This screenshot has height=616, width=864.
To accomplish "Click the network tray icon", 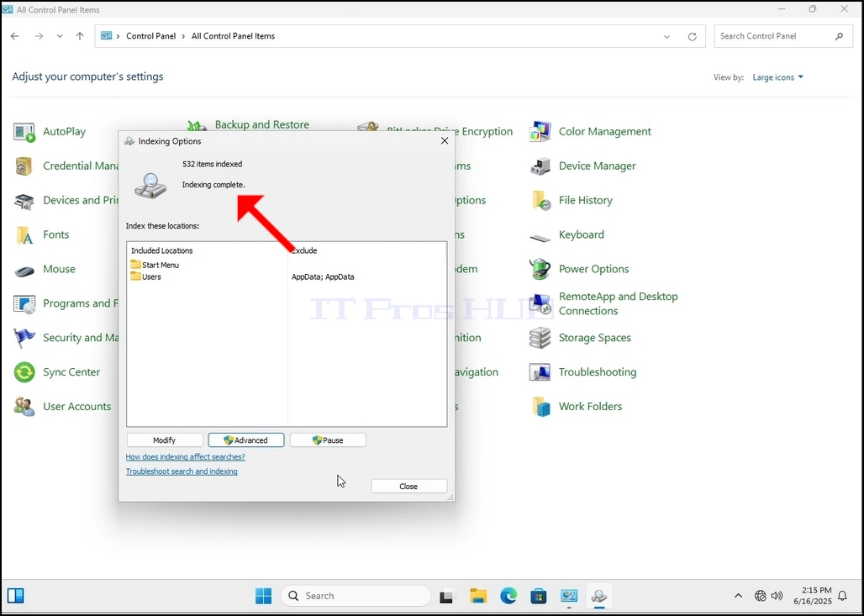I will (x=761, y=596).
